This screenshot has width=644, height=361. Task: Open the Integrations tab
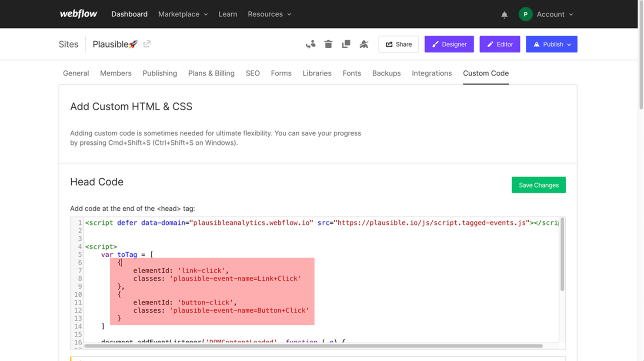pos(432,73)
